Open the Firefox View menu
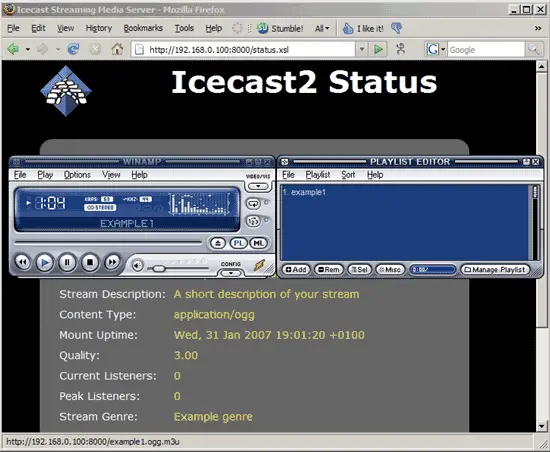The image size is (550, 452). pyautogui.click(x=66, y=28)
